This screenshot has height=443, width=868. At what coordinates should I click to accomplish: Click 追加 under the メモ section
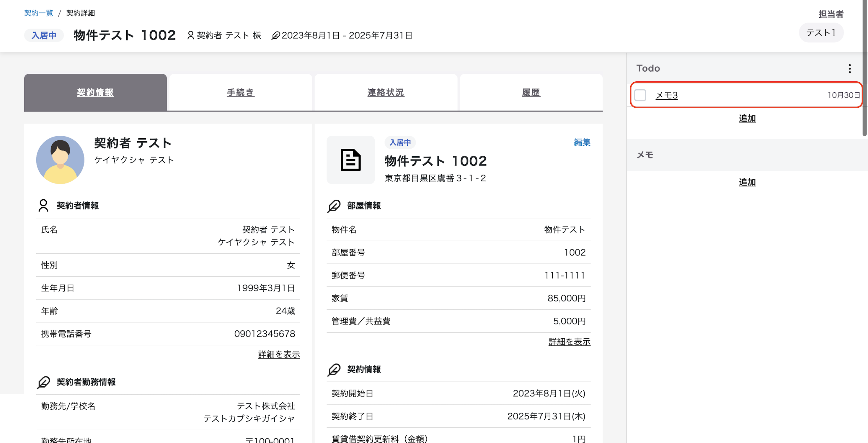pos(747,182)
